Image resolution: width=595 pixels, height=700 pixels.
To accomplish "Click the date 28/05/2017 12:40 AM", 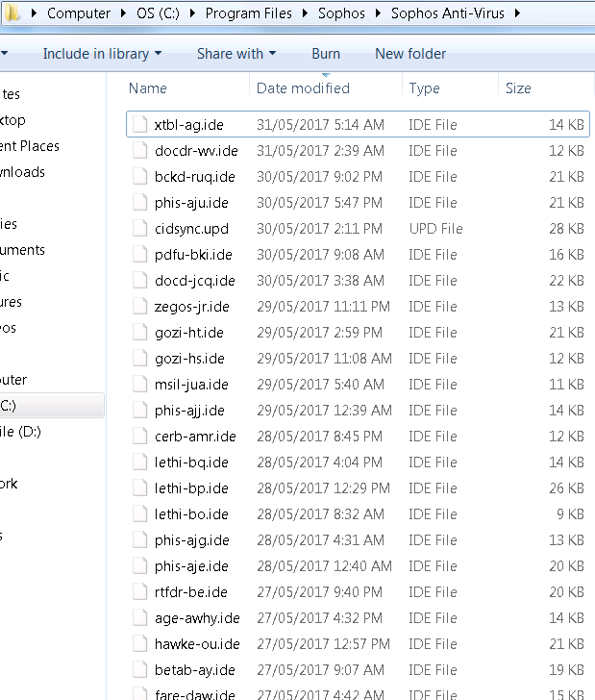I will pyautogui.click(x=325, y=565).
